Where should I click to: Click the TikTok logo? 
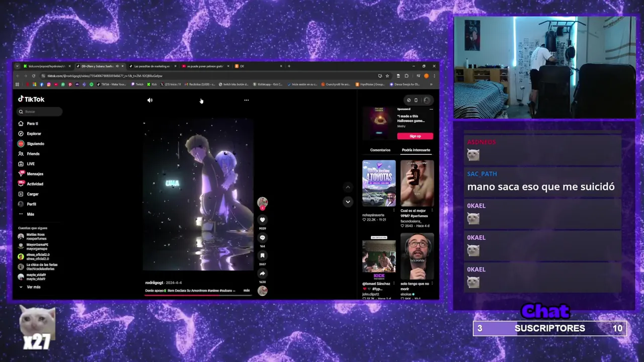[x=31, y=99]
